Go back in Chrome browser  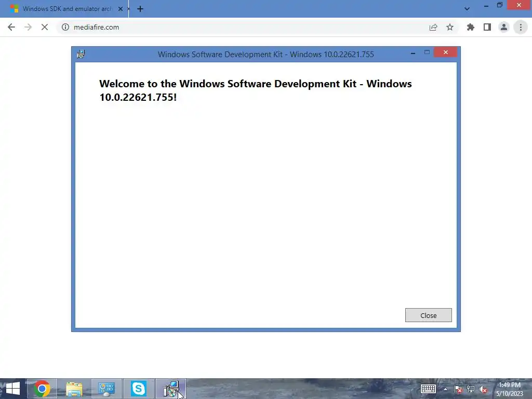click(x=11, y=27)
